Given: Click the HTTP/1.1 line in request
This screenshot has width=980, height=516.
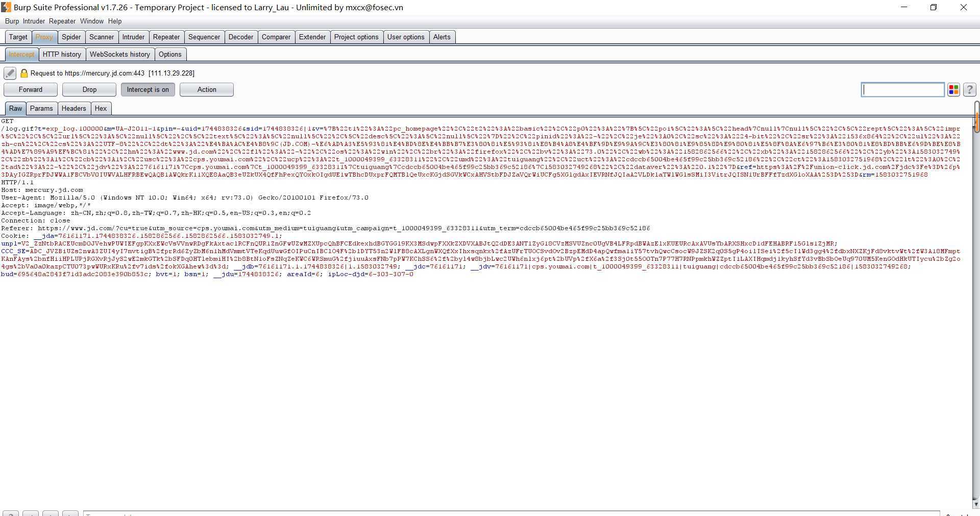Looking at the screenshot, I should click(x=17, y=182).
